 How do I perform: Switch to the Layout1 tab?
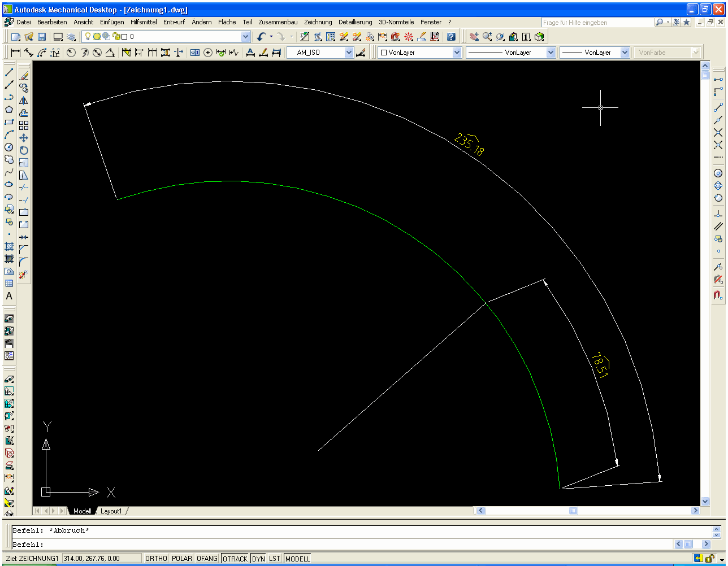tap(111, 511)
